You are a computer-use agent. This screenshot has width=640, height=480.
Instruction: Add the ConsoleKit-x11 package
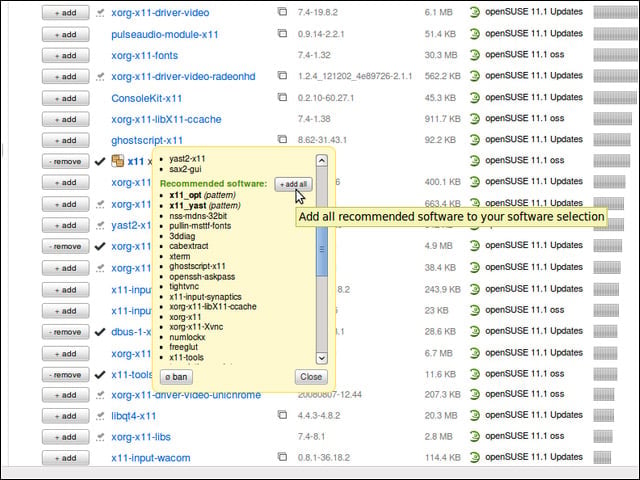pyautogui.click(x=65, y=98)
